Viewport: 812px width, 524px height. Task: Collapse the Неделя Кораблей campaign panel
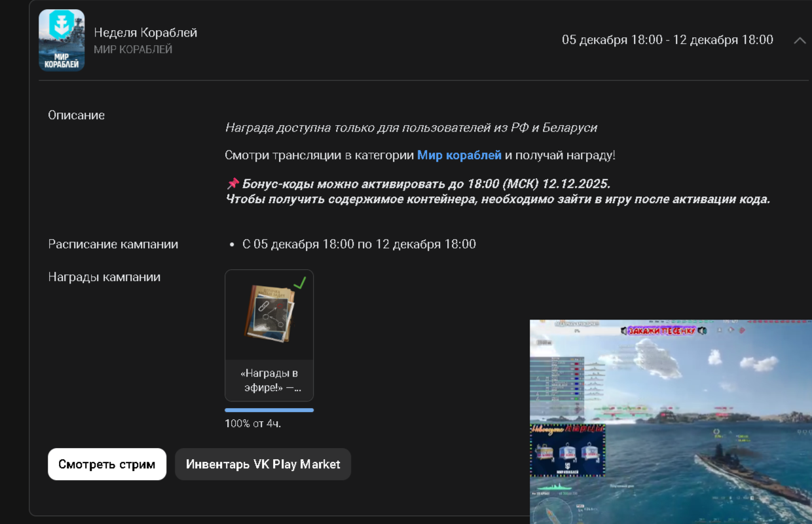[x=800, y=40]
